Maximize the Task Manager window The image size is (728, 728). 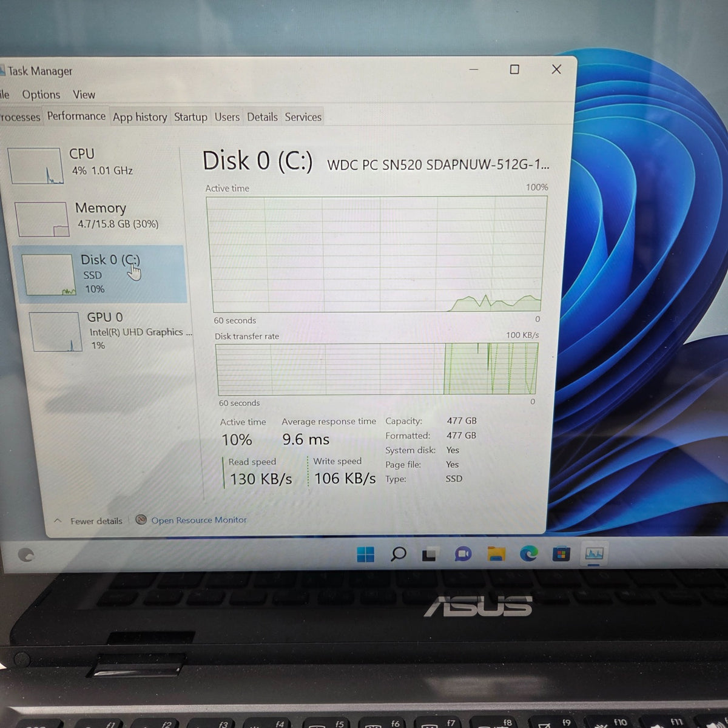pyautogui.click(x=514, y=69)
